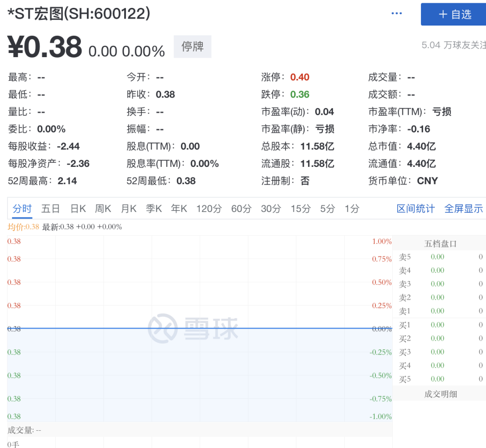Click the ¥0.38 current price

(45, 47)
